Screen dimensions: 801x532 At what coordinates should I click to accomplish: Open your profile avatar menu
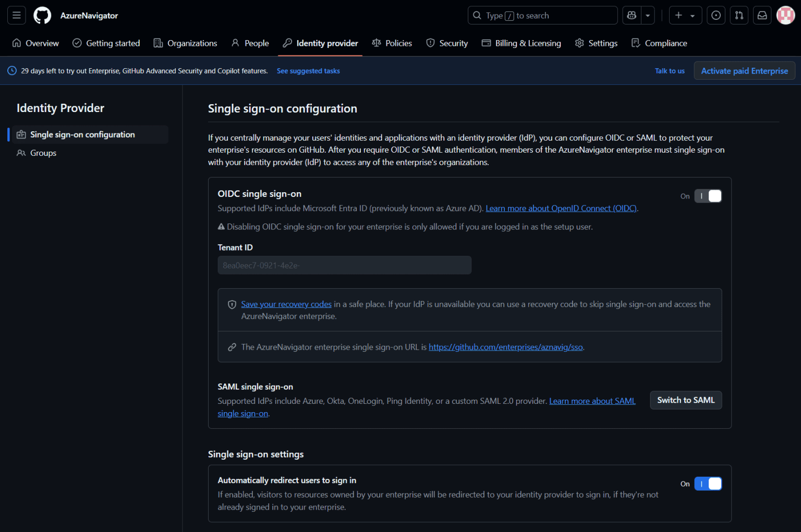(x=785, y=15)
